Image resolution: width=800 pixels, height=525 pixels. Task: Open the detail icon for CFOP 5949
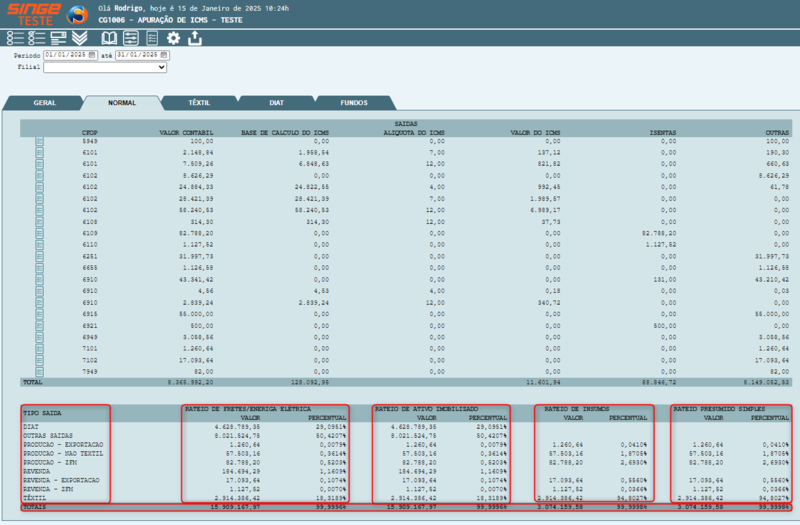click(x=40, y=141)
